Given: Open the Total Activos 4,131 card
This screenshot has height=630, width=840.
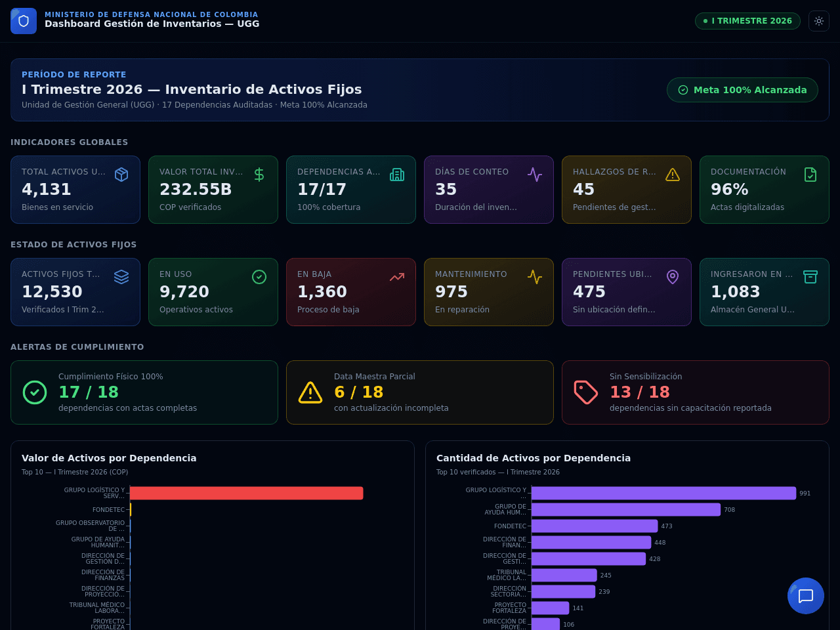Looking at the screenshot, I should coord(75,190).
